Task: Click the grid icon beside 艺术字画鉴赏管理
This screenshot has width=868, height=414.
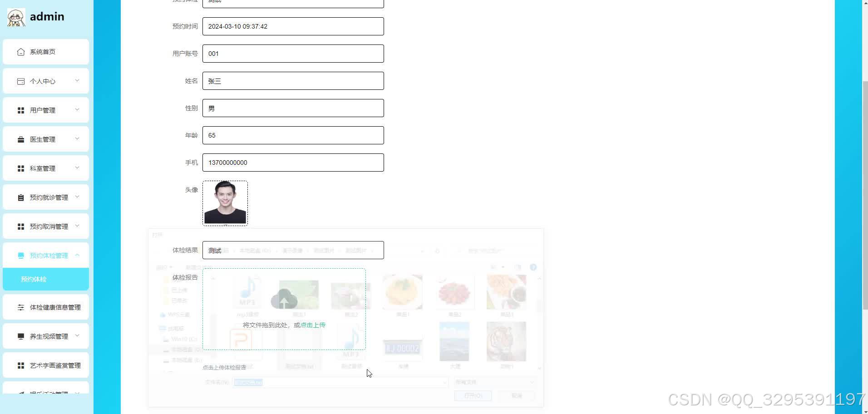Action: click(20, 365)
